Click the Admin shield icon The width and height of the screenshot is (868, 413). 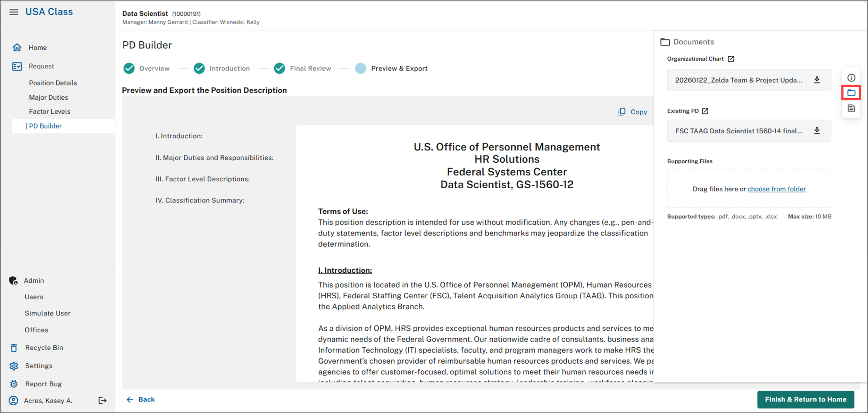point(14,280)
